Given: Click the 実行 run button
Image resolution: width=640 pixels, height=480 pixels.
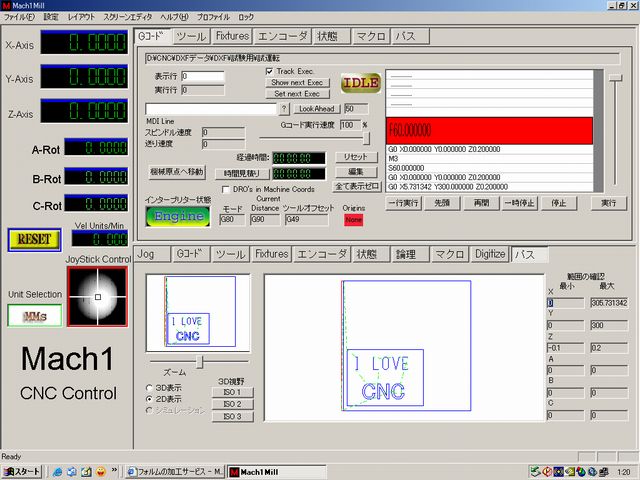Looking at the screenshot, I should click(609, 203).
